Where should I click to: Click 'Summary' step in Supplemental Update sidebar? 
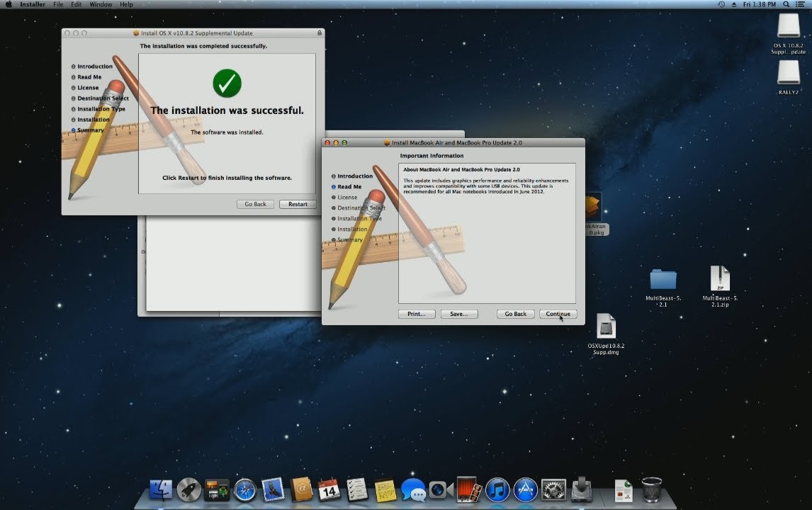coord(90,130)
